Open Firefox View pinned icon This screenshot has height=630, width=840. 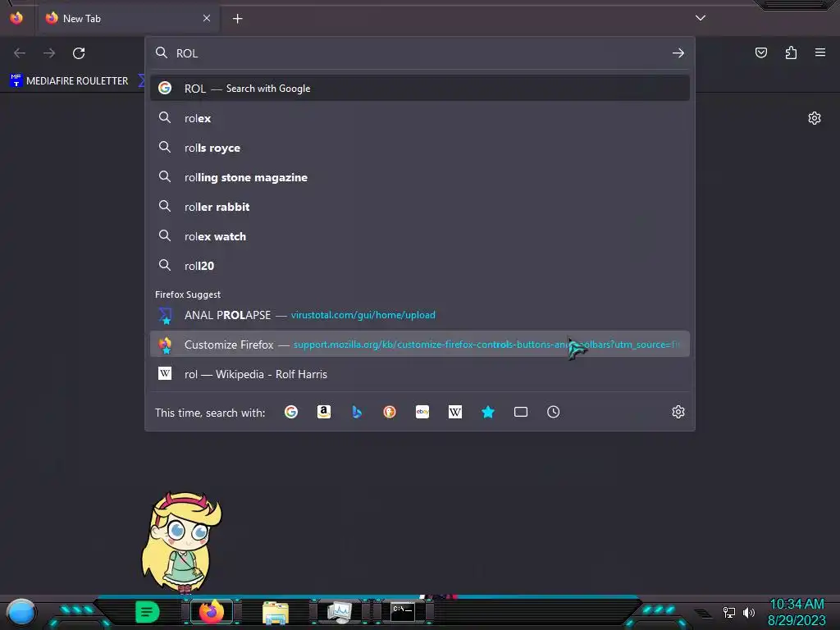16,18
